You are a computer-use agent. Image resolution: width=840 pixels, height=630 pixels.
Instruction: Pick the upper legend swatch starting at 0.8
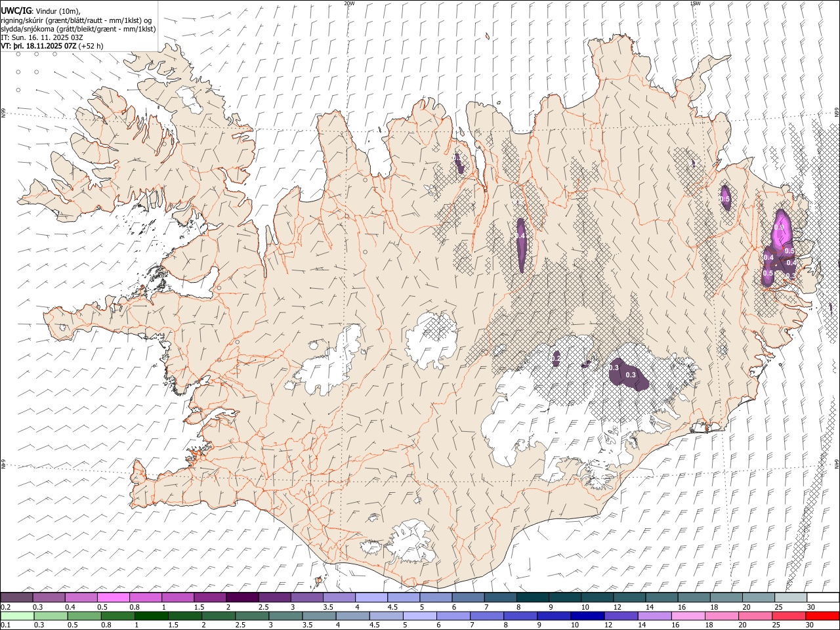(146, 597)
